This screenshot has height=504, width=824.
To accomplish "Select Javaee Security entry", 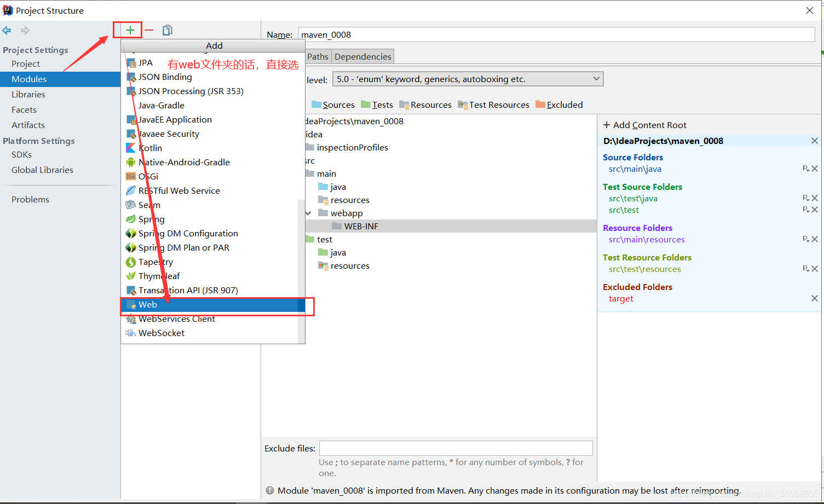I will click(169, 134).
